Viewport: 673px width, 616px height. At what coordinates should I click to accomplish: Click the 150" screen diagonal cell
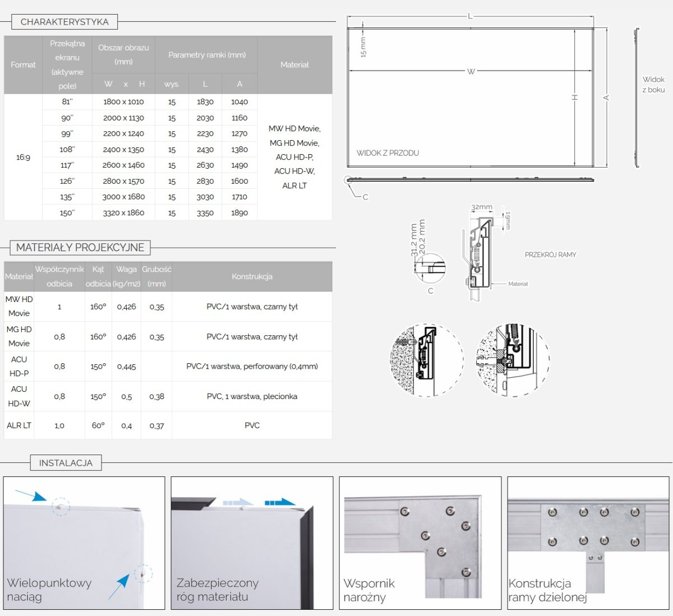pyautogui.click(x=67, y=213)
